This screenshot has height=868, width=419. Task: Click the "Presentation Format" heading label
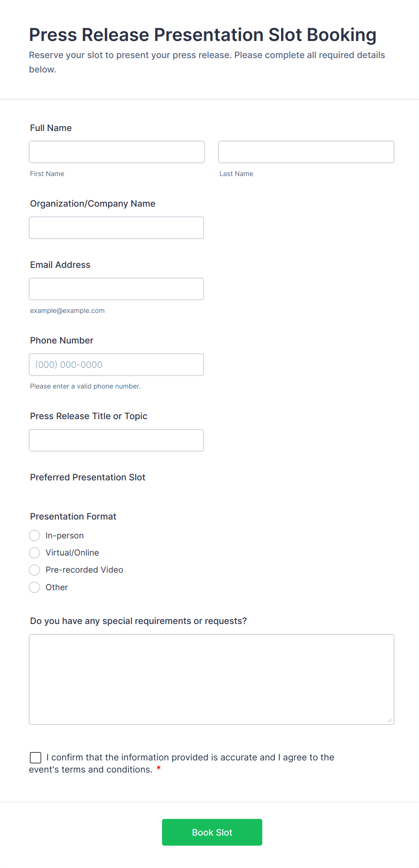(73, 516)
